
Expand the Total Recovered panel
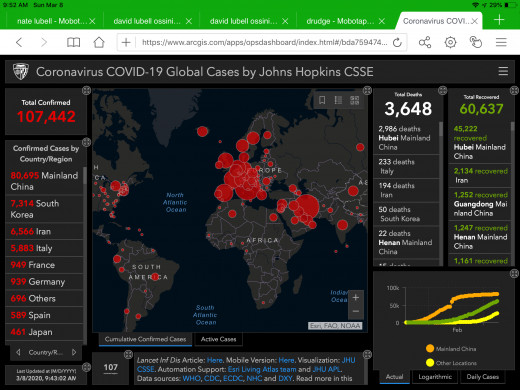(514, 90)
